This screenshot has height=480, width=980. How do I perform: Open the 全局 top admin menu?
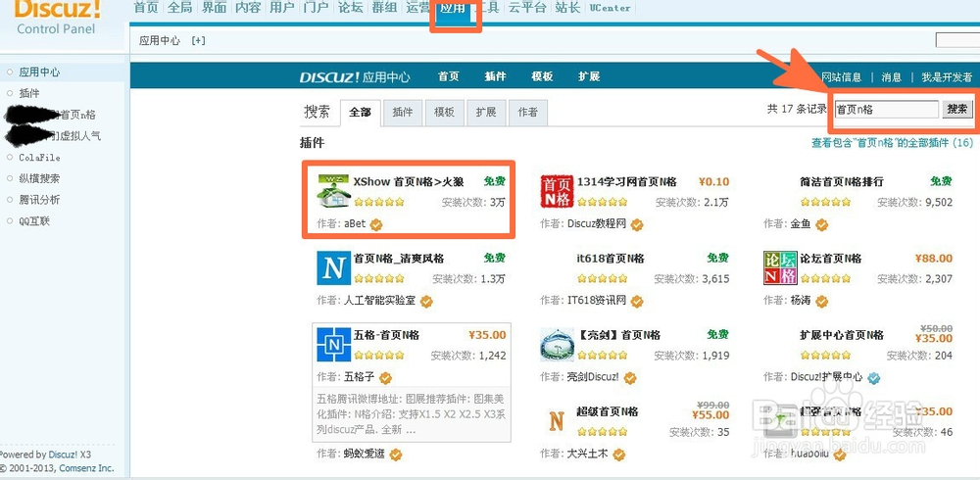pos(180,8)
